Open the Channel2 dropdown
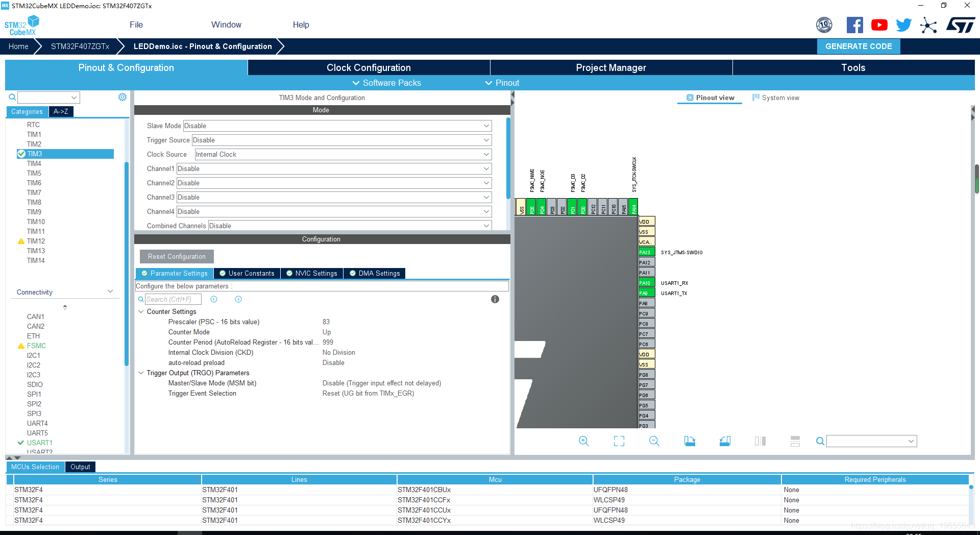This screenshot has width=980, height=535. 334,183
